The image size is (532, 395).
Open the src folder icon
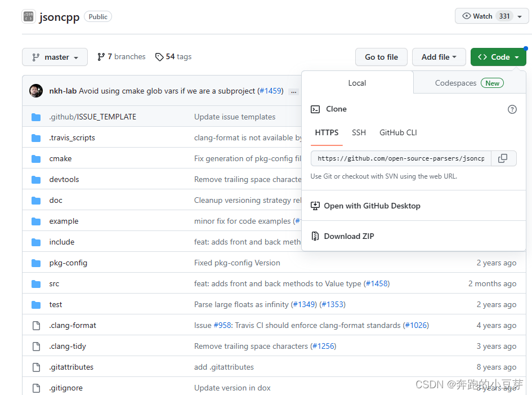(x=36, y=283)
